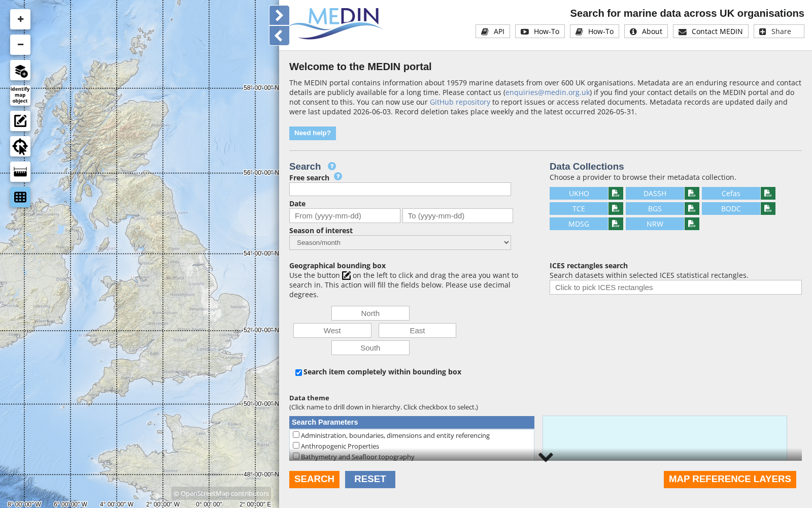Browse the Cefas data collection
812x508 pixels.
(x=731, y=194)
